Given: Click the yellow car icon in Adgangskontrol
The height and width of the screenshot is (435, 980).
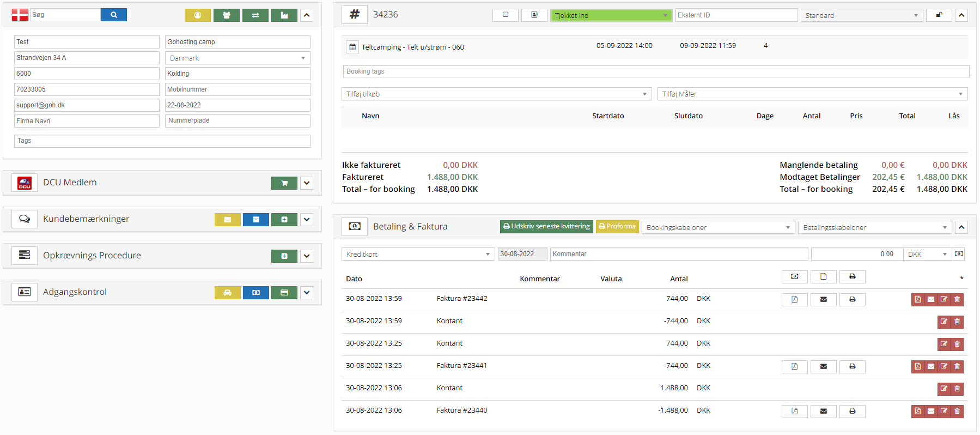Looking at the screenshot, I should coord(227,293).
